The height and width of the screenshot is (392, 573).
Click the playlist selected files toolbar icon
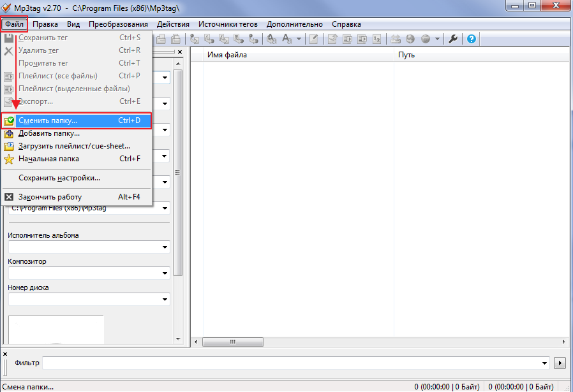(362, 39)
